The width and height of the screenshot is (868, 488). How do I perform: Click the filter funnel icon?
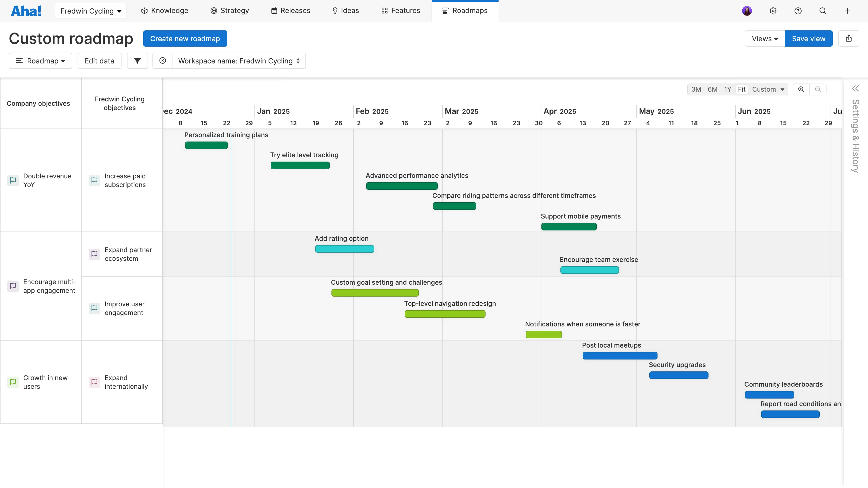tap(137, 61)
